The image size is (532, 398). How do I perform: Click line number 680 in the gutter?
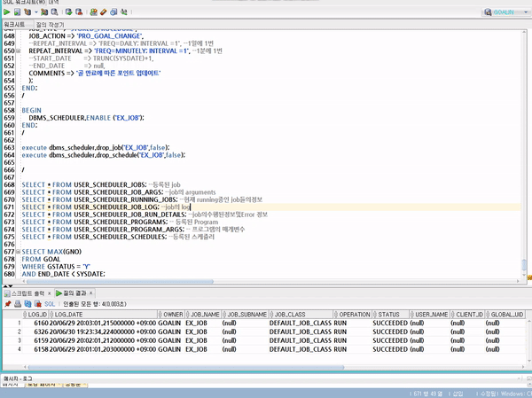9,274
